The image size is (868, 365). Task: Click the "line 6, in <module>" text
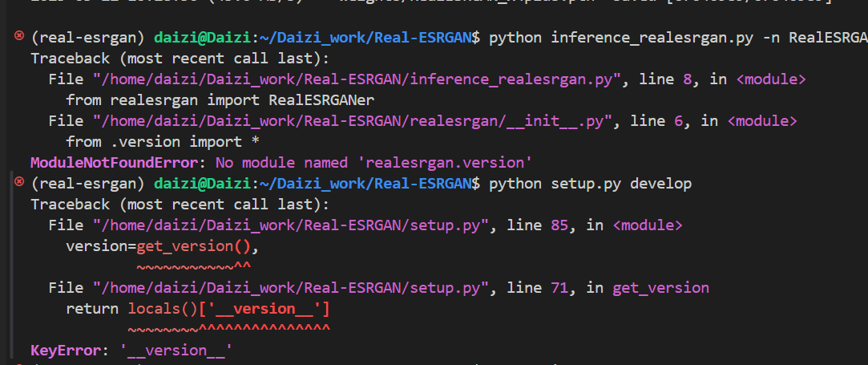pos(713,121)
